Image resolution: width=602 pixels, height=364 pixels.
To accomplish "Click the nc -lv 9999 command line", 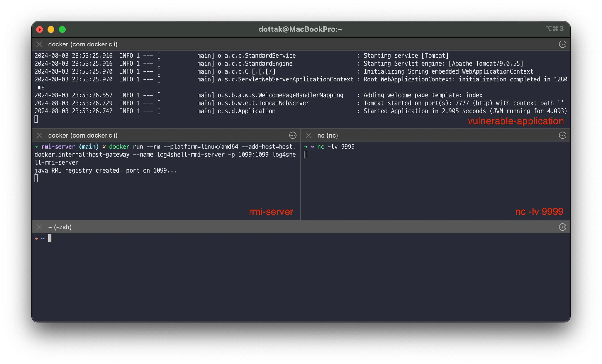I will [x=336, y=147].
